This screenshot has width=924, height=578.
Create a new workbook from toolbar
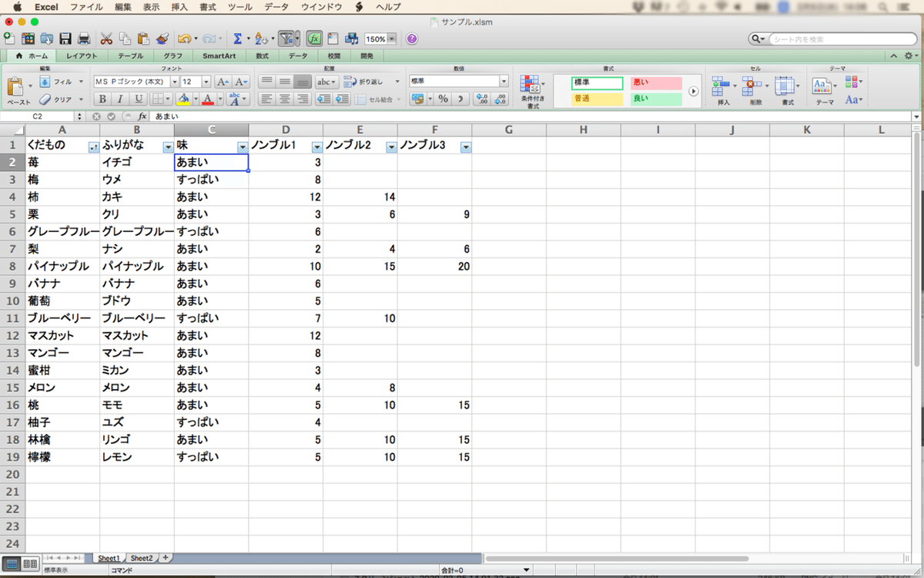tap(10, 38)
